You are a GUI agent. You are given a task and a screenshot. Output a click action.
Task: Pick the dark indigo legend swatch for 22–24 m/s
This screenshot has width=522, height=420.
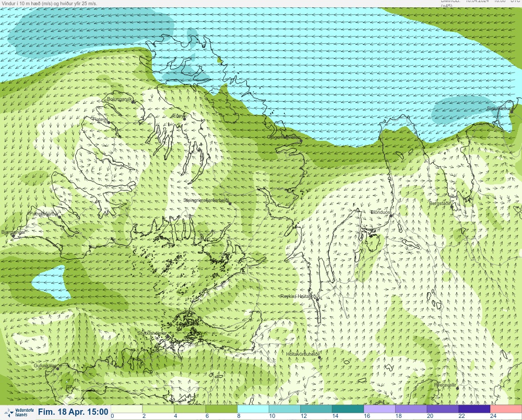pyautogui.click(x=474, y=409)
